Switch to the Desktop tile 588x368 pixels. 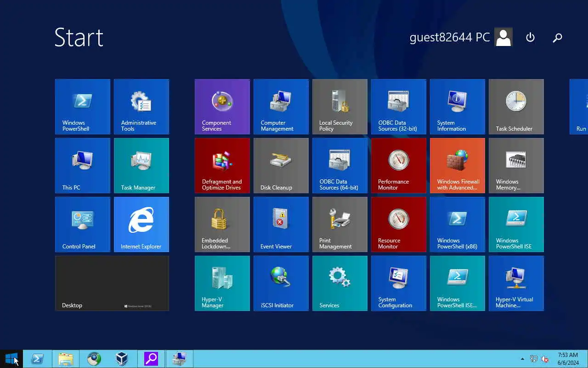tap(112, 283)
